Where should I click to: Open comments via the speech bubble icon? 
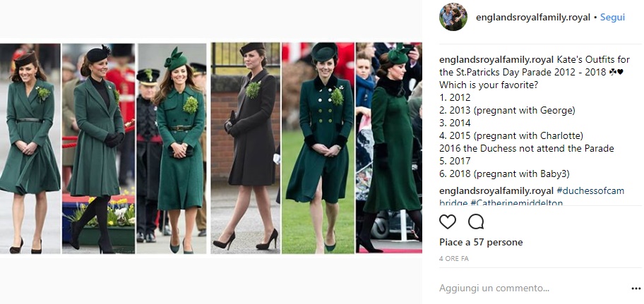(x=476, y=222)
